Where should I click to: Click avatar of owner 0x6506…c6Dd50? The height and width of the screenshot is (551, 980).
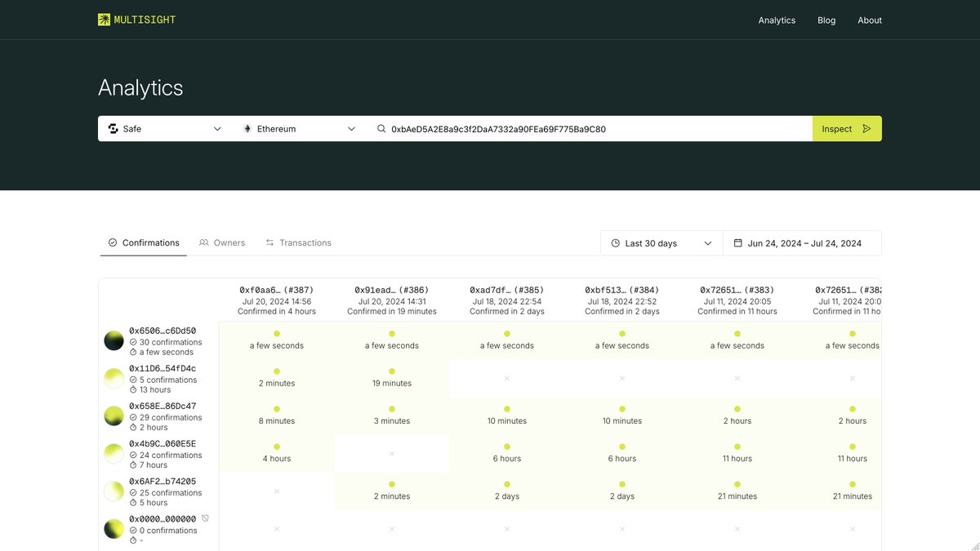pyautogui.click(x=114, y=341)
